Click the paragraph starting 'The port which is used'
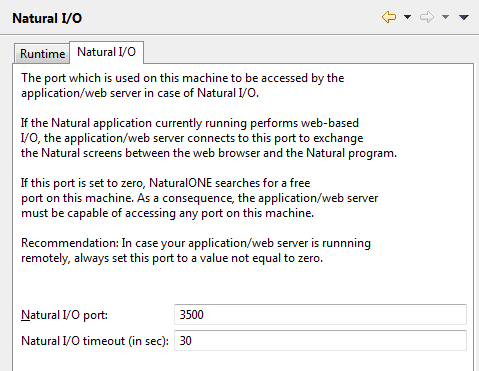The image size is (479, 371). coord(182,85)
